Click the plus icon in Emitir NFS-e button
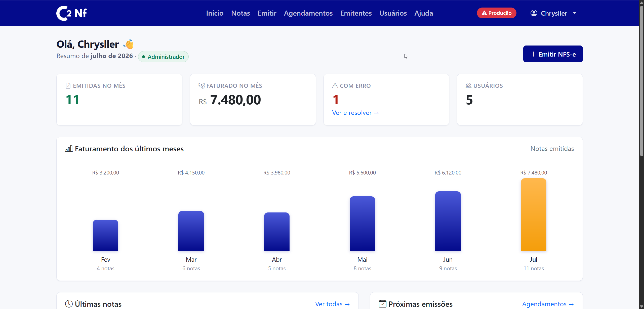The image size is (644, 309). point(533,54)
